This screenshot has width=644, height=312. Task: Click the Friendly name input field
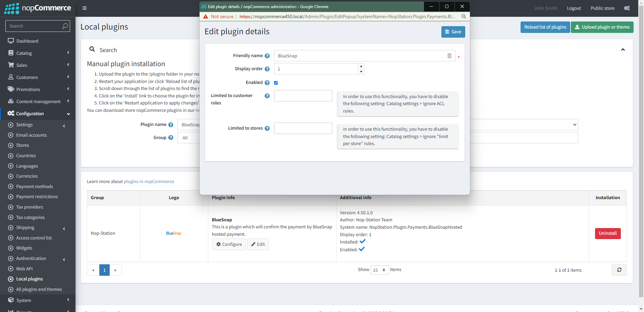click(x=365, y=56)
